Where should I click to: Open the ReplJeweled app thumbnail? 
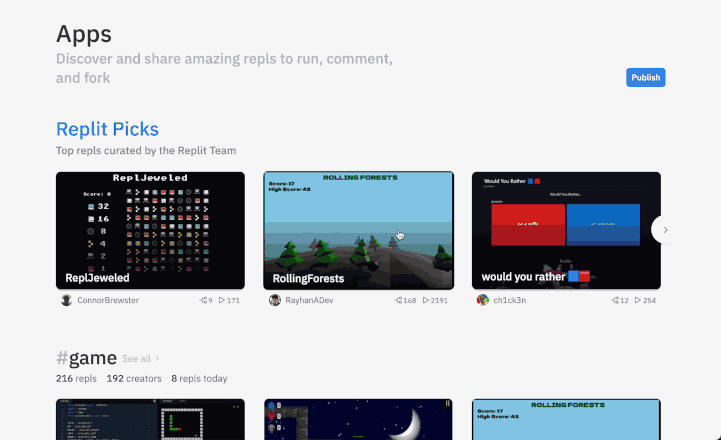[x=150, y=230]
